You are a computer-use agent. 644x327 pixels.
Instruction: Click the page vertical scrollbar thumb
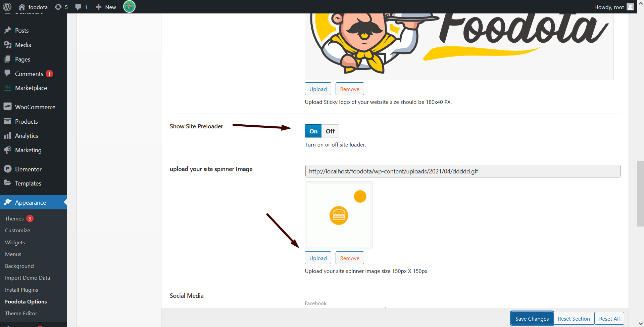(640, 193)
